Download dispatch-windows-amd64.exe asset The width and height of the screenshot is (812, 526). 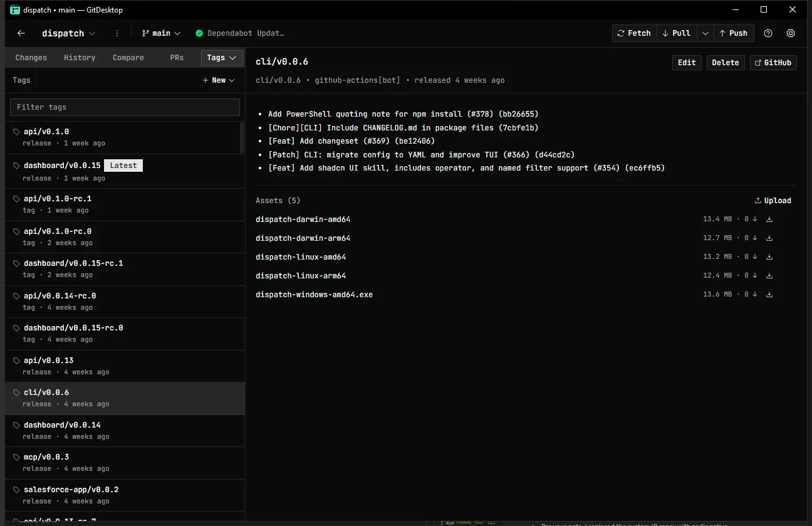(x=769, y=295)
